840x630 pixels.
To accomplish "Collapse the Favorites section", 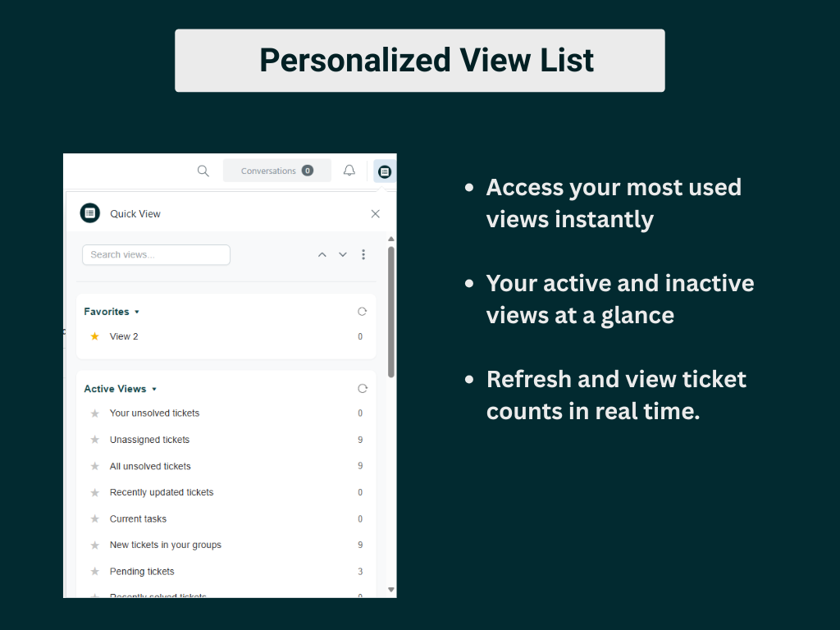I will [x=136, y=311].
